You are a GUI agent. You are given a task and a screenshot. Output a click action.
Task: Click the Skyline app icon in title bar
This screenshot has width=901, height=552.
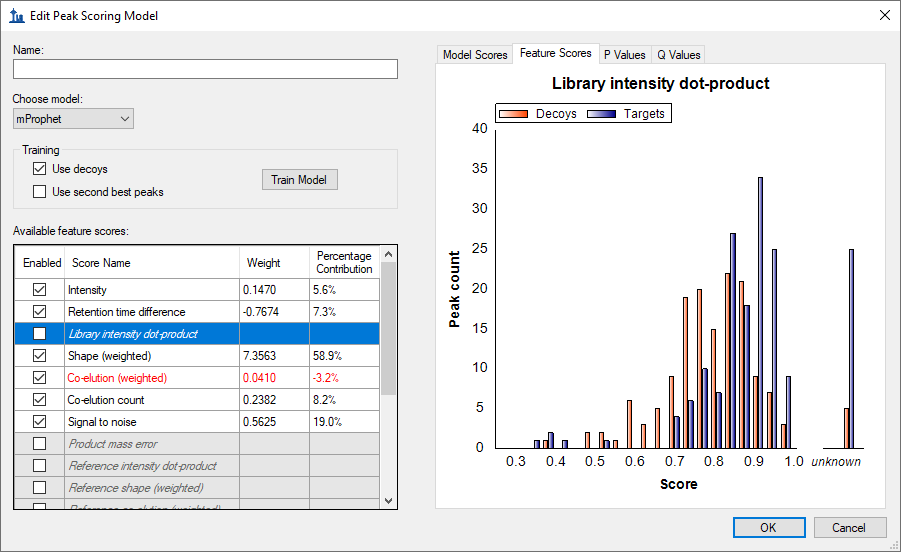point(16,16)
